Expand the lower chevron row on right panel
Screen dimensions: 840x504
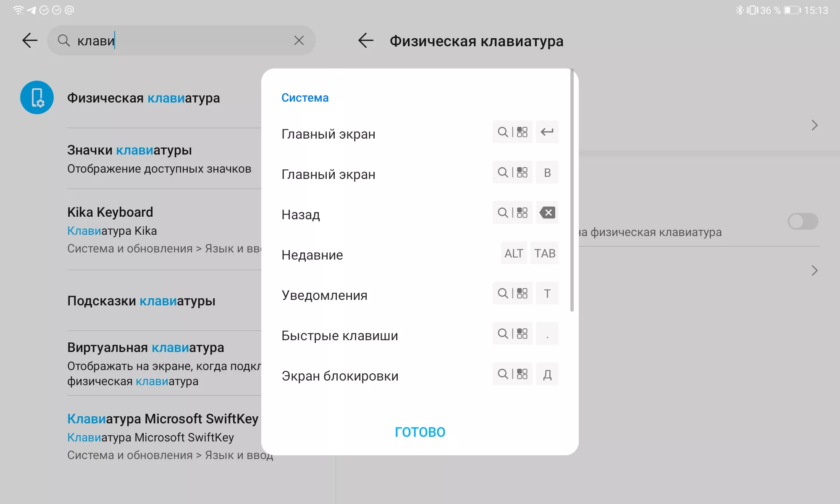coord(814,270)
